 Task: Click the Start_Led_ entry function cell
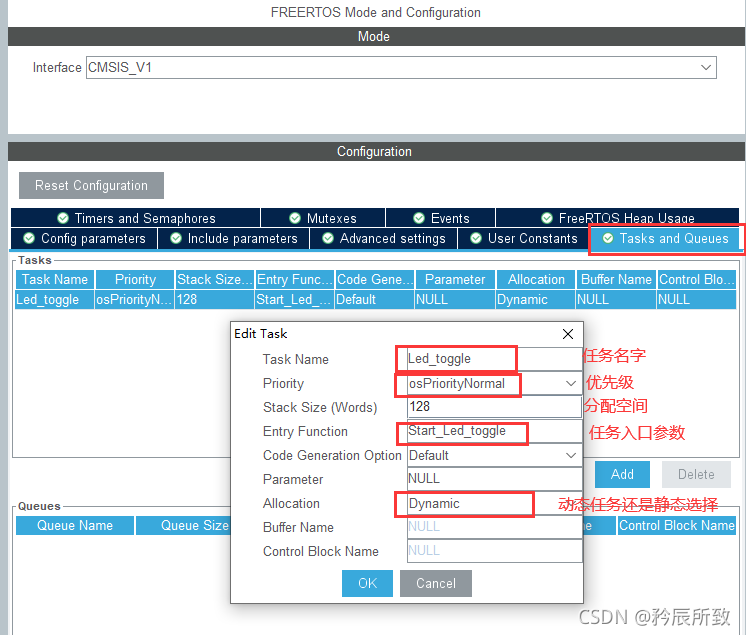tap(294, 300)
